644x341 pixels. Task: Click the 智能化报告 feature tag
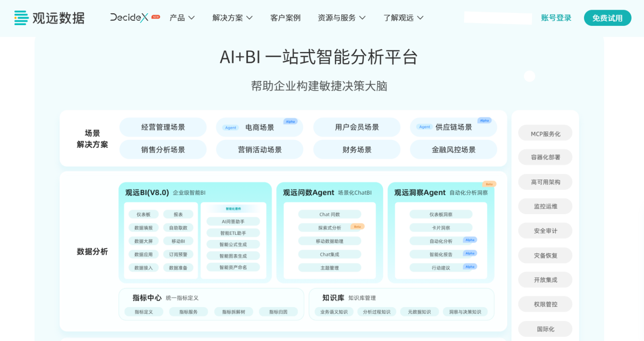click(x=441, y=254)
